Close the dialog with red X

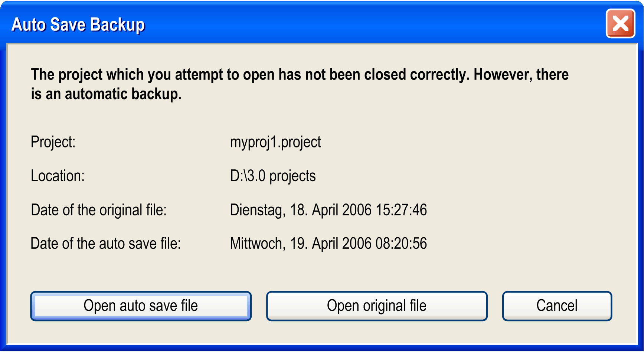tap(620, 24)
